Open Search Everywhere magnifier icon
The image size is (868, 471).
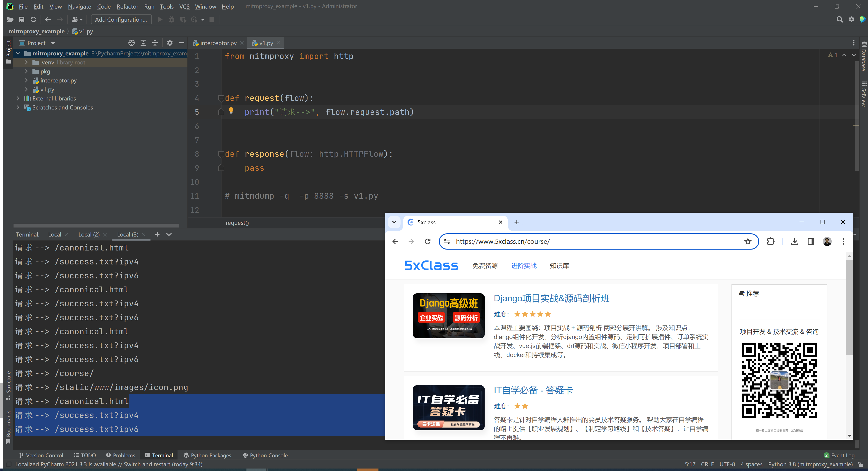point(840,20)
